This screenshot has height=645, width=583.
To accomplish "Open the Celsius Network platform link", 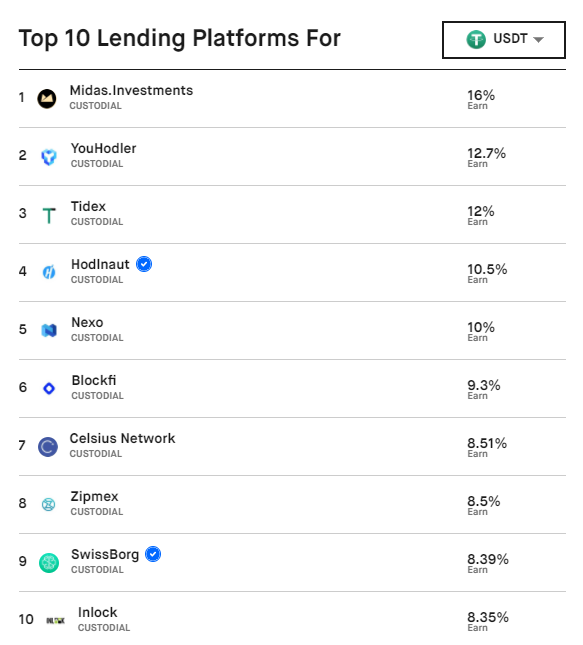I will tap(122, 438).
